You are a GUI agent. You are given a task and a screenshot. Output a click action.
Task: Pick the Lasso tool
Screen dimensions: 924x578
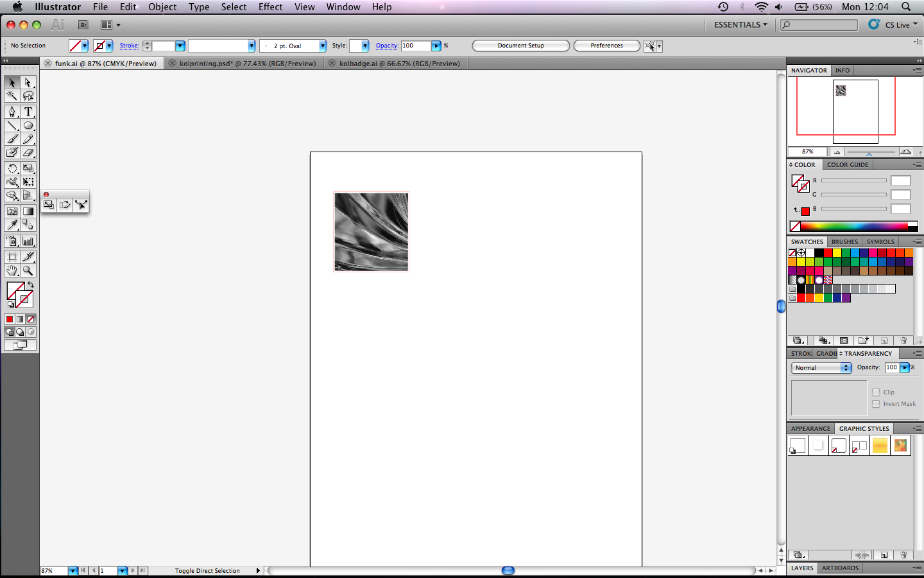coord(28,96)
